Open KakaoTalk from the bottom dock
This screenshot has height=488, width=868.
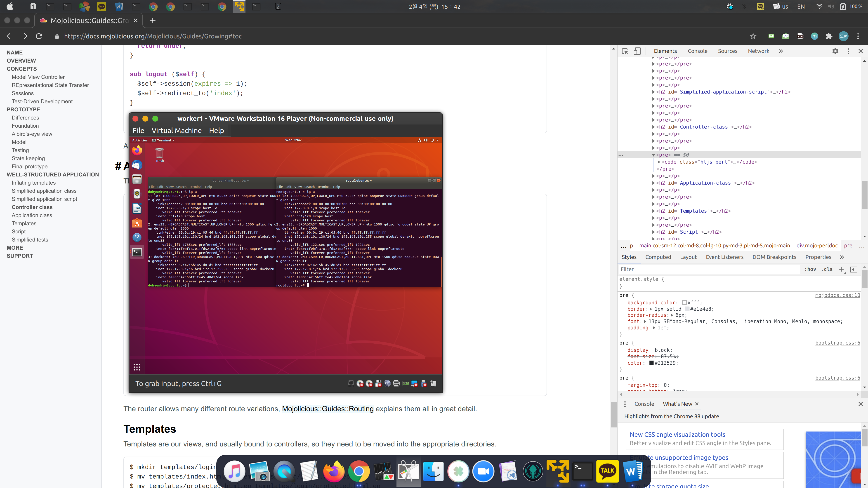pos(608,471)
